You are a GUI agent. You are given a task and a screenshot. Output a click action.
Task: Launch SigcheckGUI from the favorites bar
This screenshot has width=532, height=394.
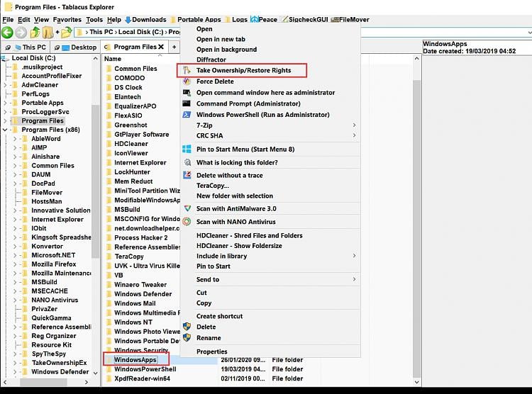pyautogui.click(x=304, y=20)
